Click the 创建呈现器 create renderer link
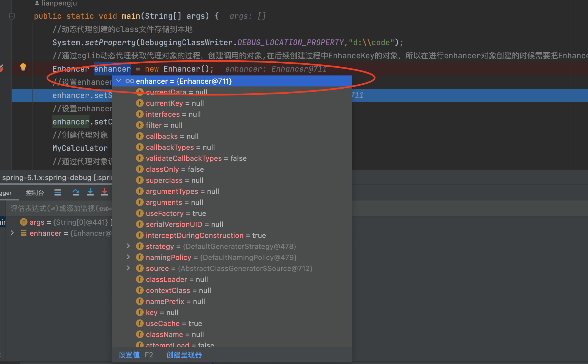 [x=184, y=355]
